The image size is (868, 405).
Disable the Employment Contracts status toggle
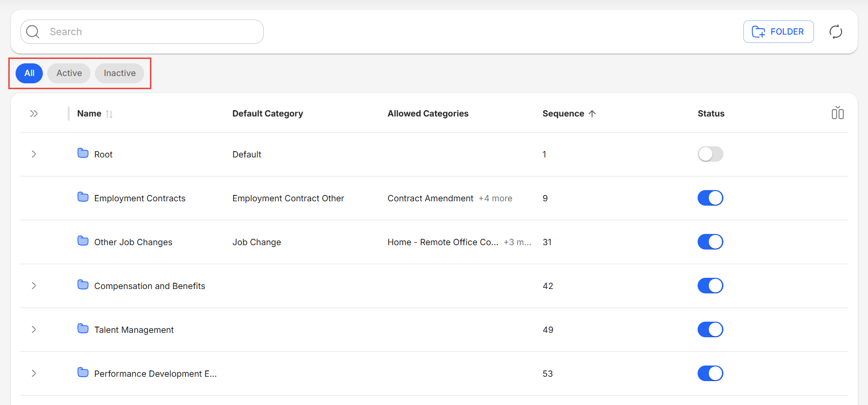[x=710, y=198]
